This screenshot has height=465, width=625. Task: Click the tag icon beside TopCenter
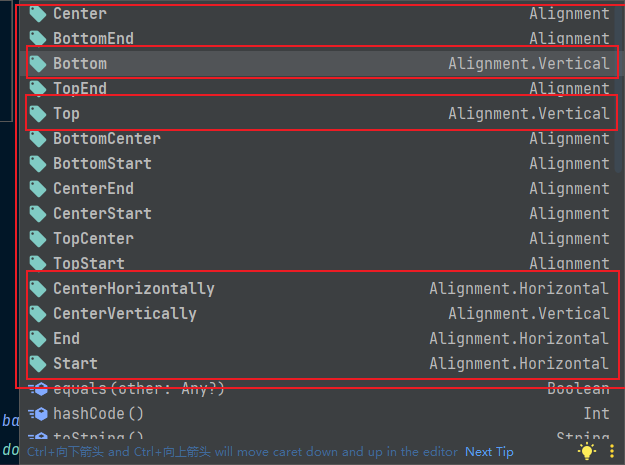pyautogui.click(x=38, y=239)
